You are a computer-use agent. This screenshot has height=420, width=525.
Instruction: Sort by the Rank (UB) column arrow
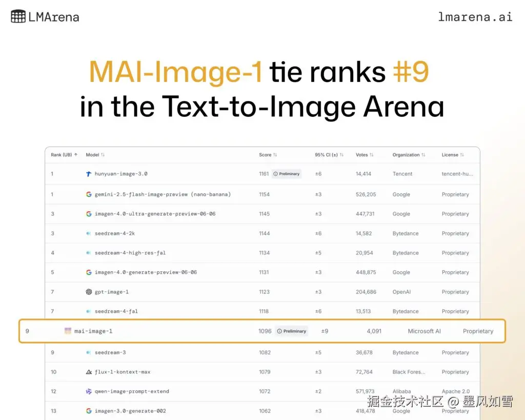pos(76,155)
